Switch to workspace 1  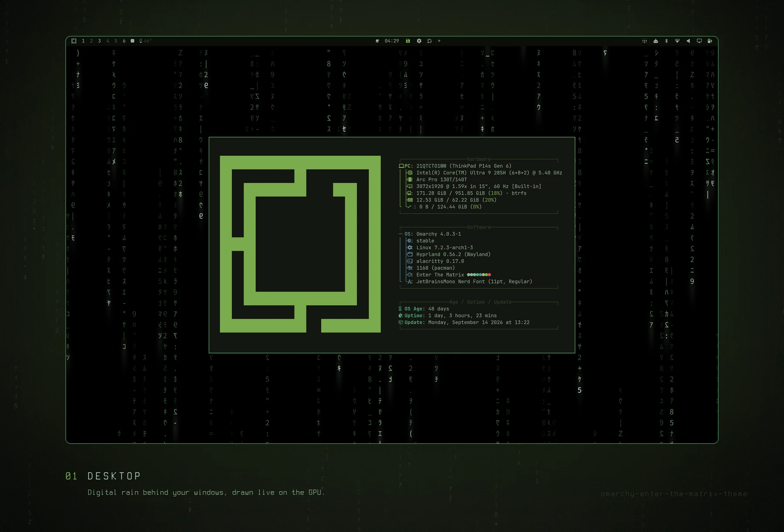[83, 41]
